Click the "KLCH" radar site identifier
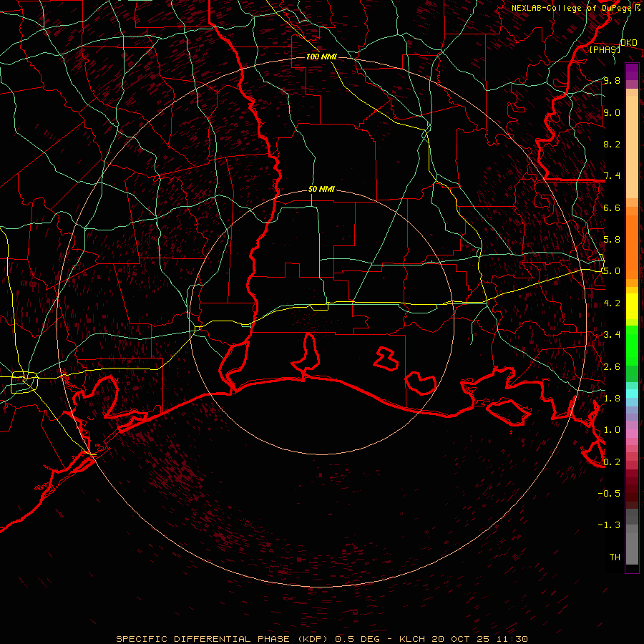The image size is (644, 644). click(x=412, y=639)
